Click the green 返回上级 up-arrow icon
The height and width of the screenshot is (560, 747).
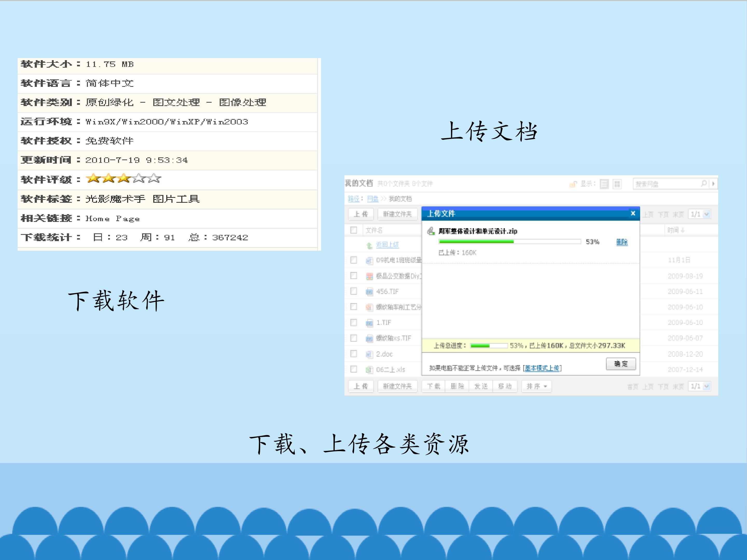369,246
